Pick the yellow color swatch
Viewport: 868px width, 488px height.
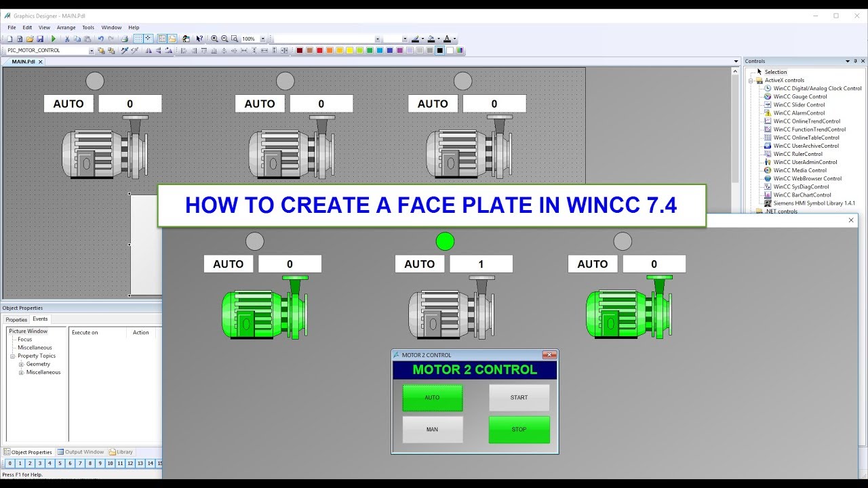point(349,50)
